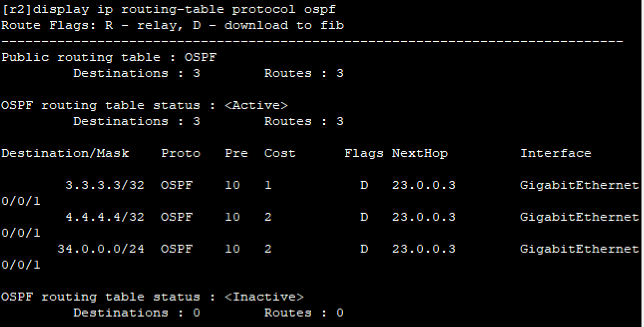Click next hop 23.0.0.3 in the 3.3.3.3/32 row
This screenshot has width=644, height=327.
[x=424, y=185]
